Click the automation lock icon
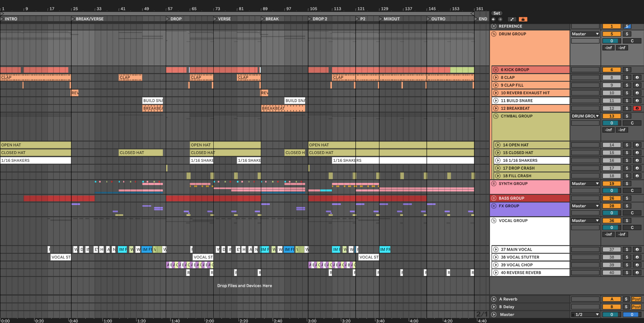This screenshot has width=644, height=323. [x=523, y=19]
